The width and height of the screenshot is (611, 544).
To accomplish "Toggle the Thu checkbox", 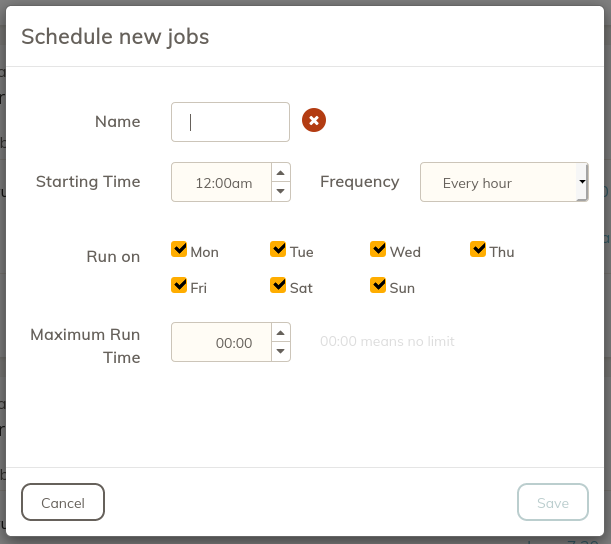I will (x=478, y=249).
